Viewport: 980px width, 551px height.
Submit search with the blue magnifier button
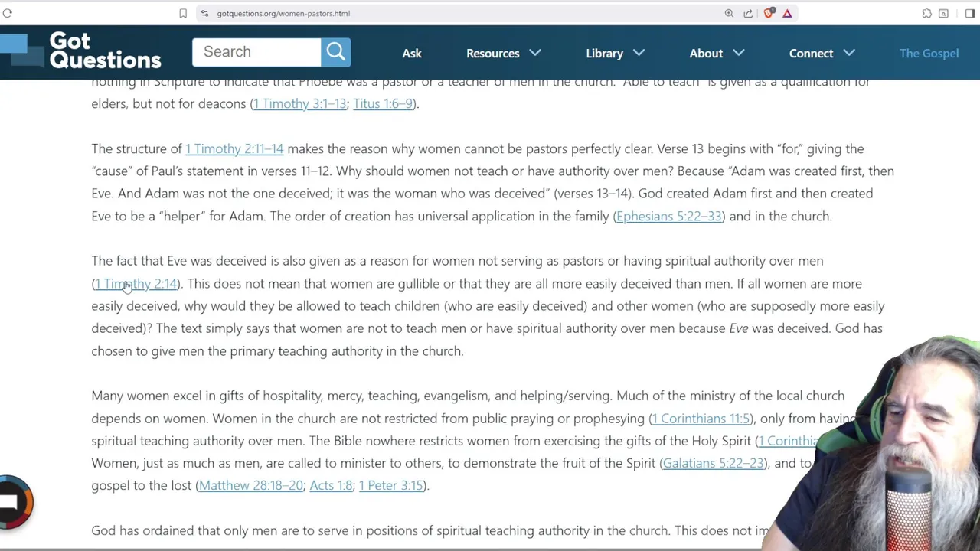pos(335,51)
